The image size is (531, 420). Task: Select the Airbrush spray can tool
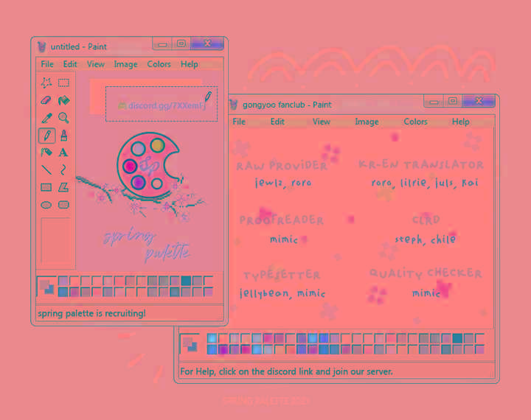coord(46,153)
